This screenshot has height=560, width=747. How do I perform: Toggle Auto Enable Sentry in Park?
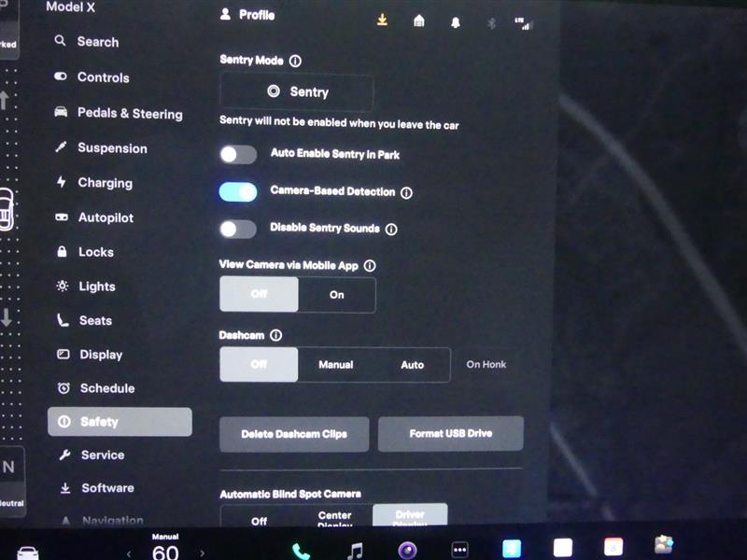pyautogui.click(x=238, y=154)
